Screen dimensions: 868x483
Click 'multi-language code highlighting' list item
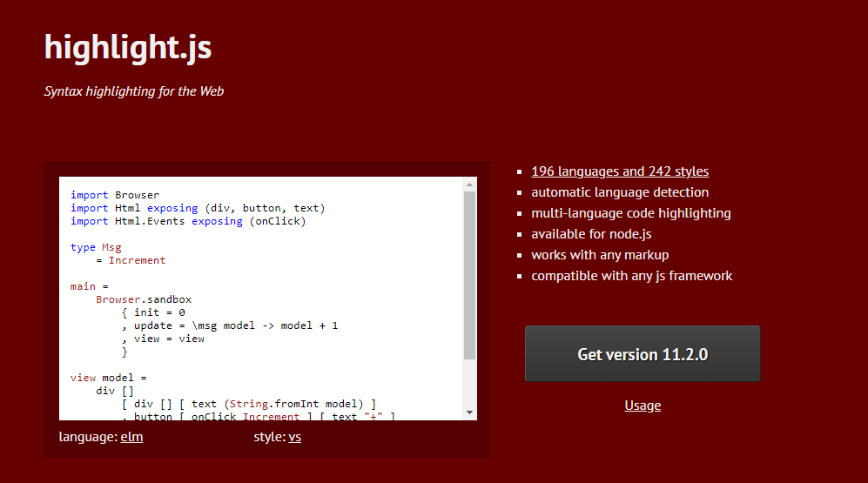tap(631, 213)
